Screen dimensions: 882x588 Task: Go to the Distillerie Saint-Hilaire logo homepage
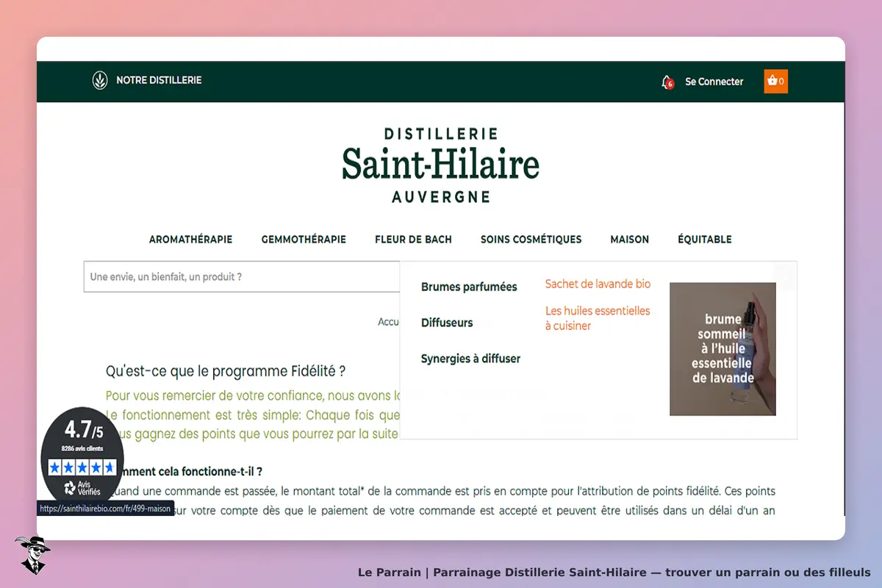coord(440,165)
